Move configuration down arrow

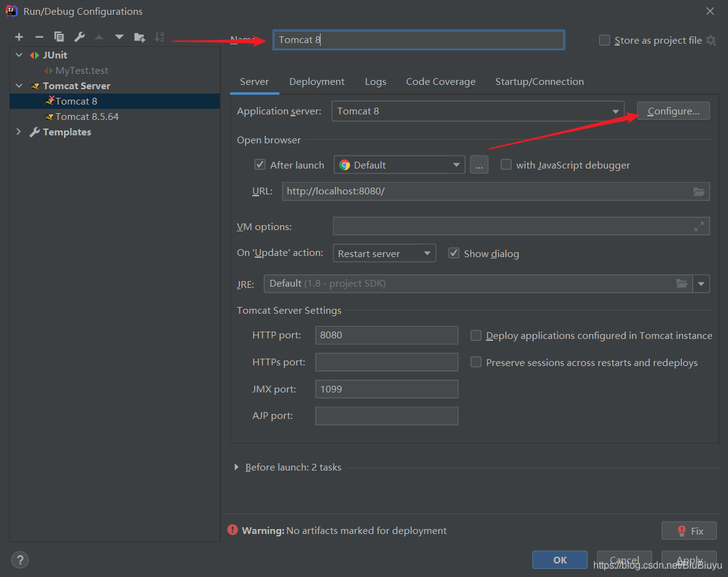pyautogui.click(x=119, y=37)
